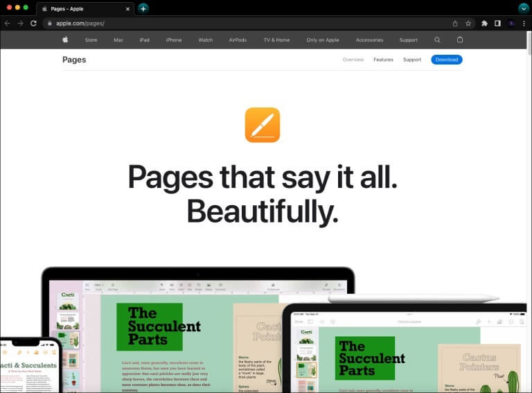Open Support link in Pages sub-navigation
This screenshot has width=532, height=393.
click(412, 60)
